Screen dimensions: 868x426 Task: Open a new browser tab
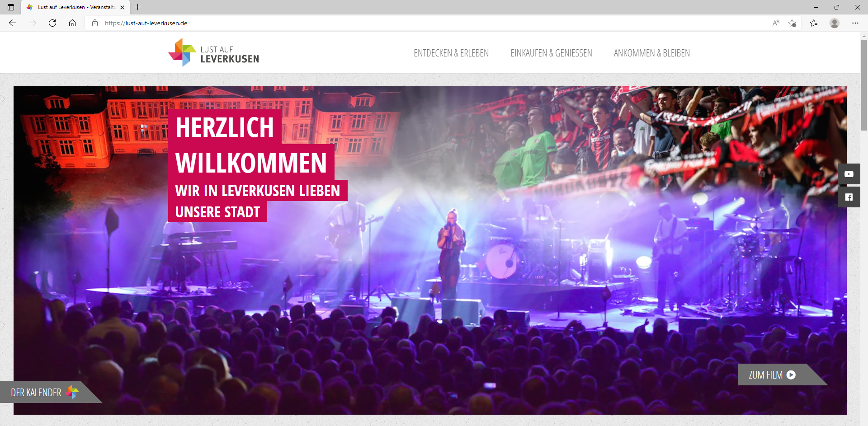pos(138,7)
